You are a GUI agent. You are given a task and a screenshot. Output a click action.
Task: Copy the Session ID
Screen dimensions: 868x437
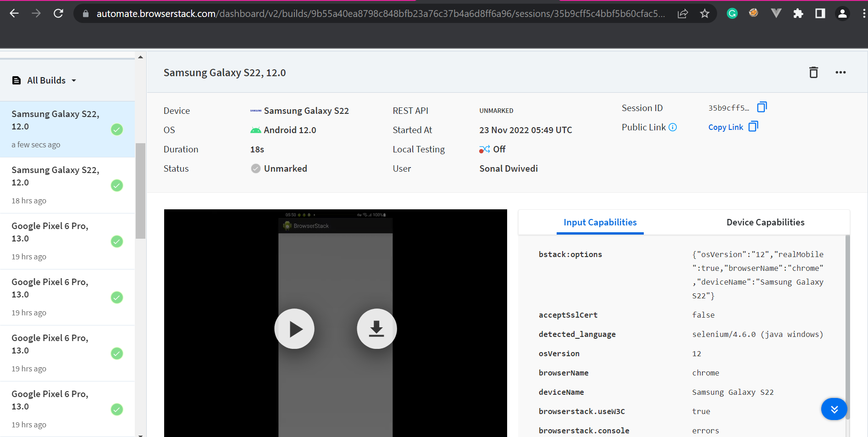point(762,107)
